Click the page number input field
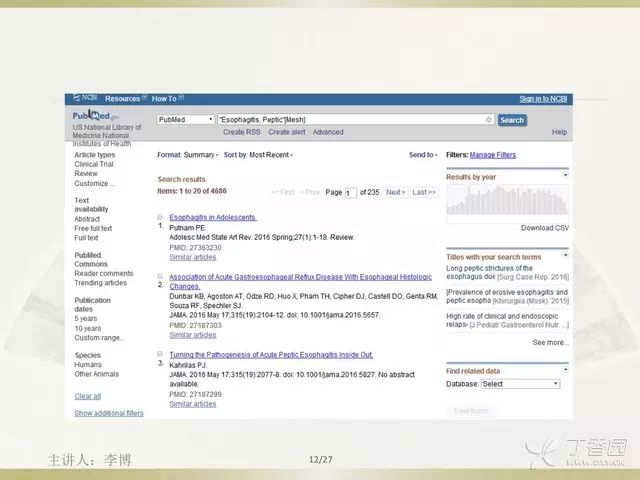This screenshot has width=640, height=480. coord(351,193)
